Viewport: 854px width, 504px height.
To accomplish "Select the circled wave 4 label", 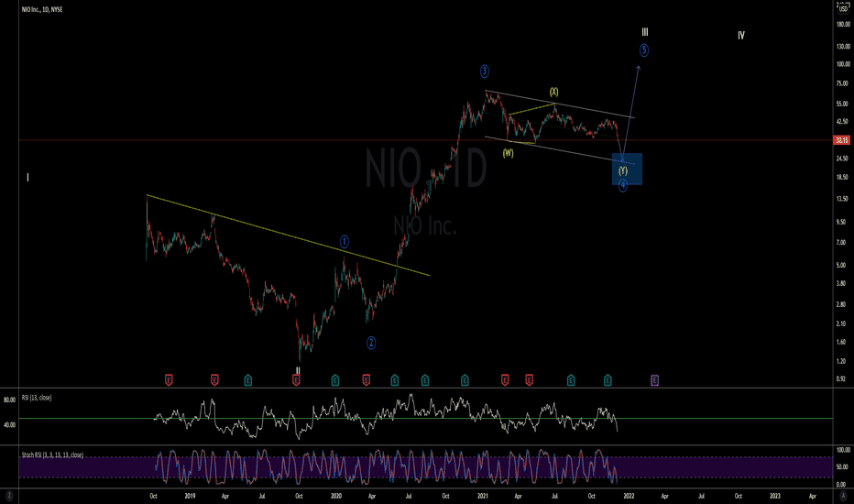I will 622,186.
